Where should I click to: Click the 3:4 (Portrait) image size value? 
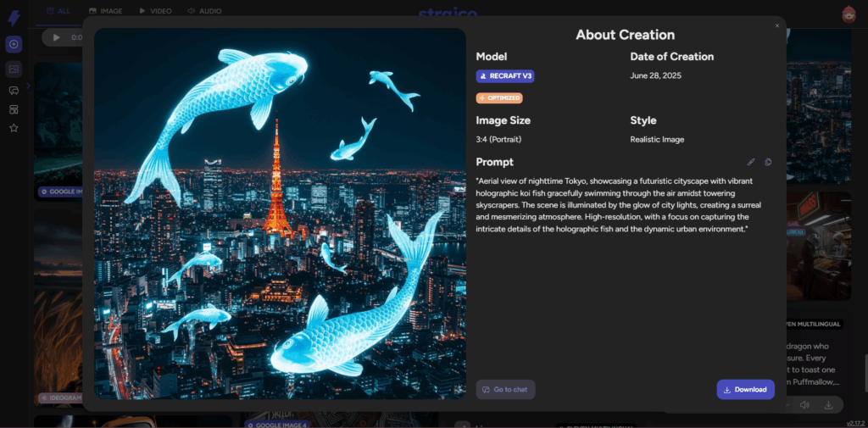pos(498,140)
